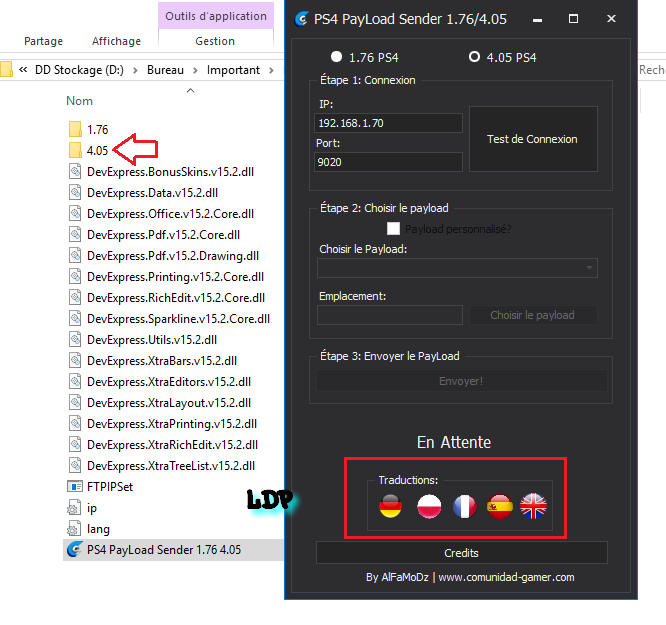The width and height of the screenshot is (666, 625).
Task: Click the Nom column header
Action: click(x=79, y=101)
